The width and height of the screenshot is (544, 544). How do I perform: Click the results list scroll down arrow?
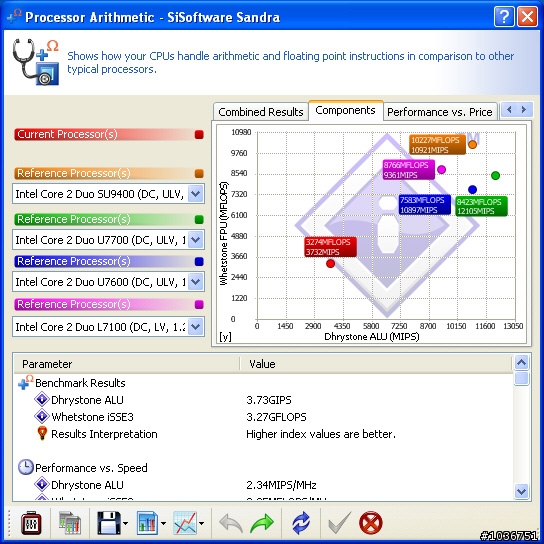pyautogui.click(x=521, y=491)
